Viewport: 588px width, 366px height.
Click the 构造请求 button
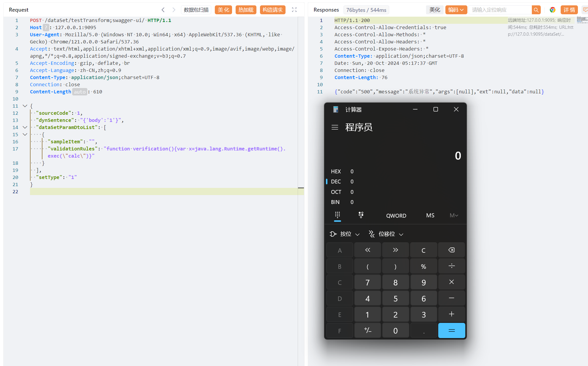[x=272, y=10]
